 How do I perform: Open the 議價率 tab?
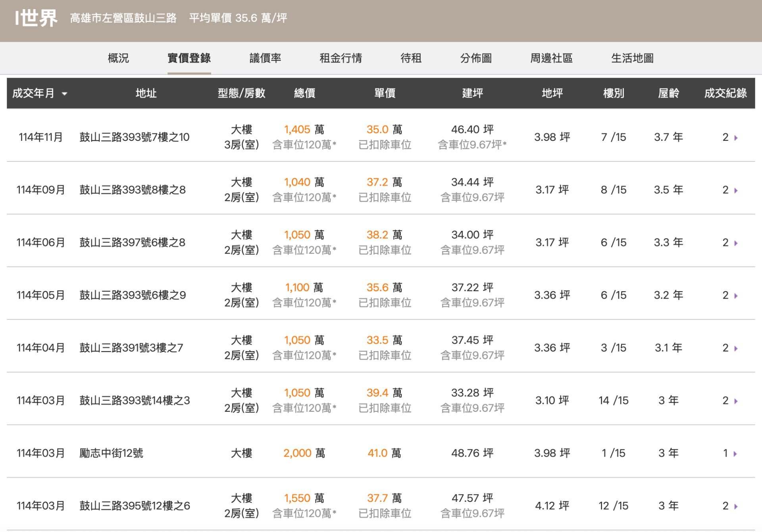[265, 58]
